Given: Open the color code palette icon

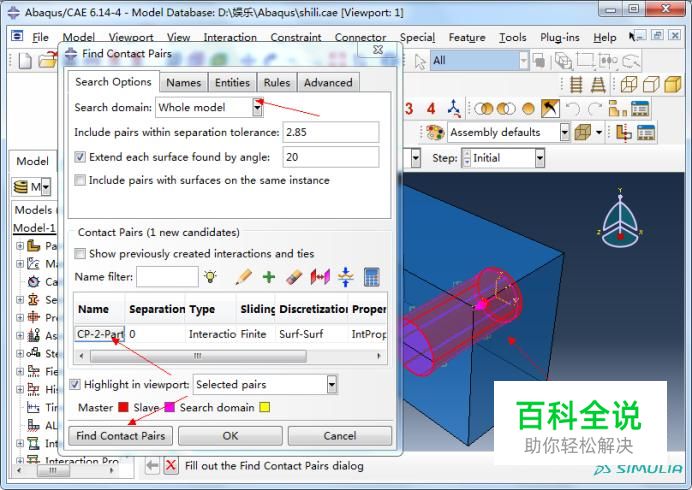Looking at the screenshot, I should (x=435, y=132).
